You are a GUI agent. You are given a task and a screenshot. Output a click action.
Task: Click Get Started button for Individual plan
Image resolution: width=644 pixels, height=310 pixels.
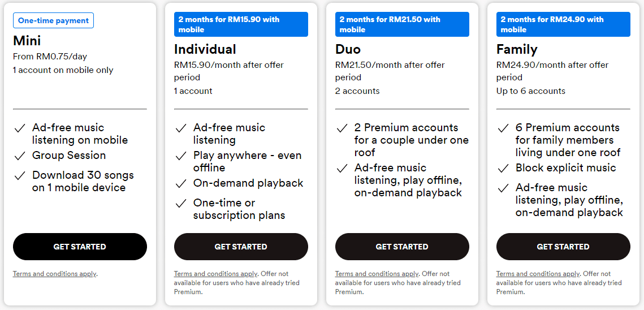(241, 247)
